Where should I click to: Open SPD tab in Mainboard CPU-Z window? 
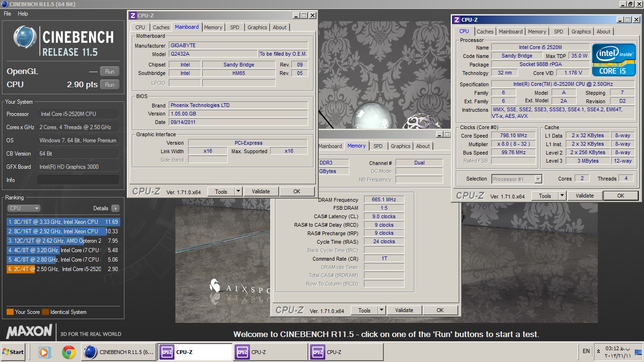235,27
